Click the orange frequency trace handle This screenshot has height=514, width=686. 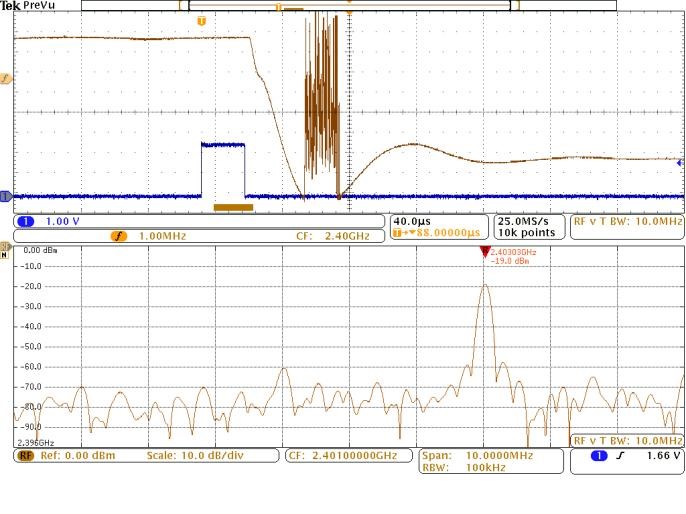5,78
